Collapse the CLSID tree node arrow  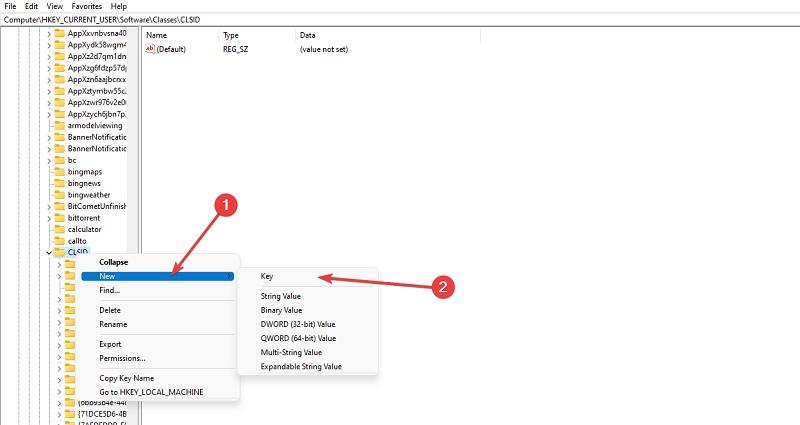49,253
